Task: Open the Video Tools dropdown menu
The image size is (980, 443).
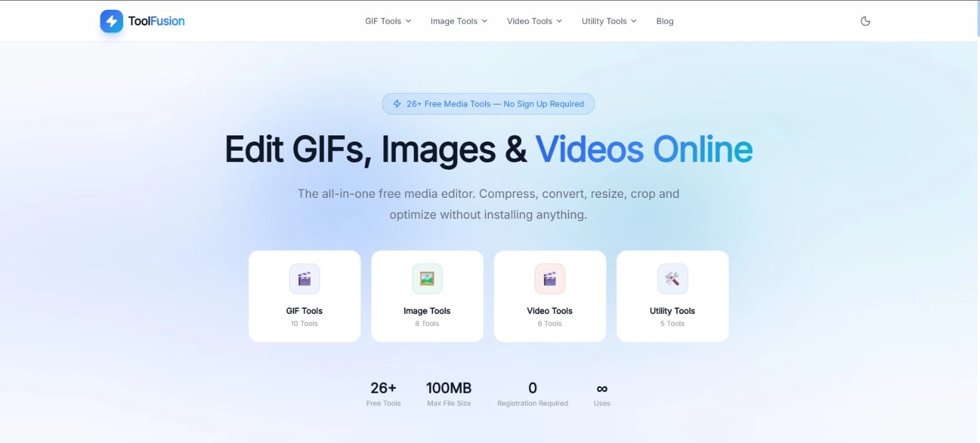Action: (534, 21)
